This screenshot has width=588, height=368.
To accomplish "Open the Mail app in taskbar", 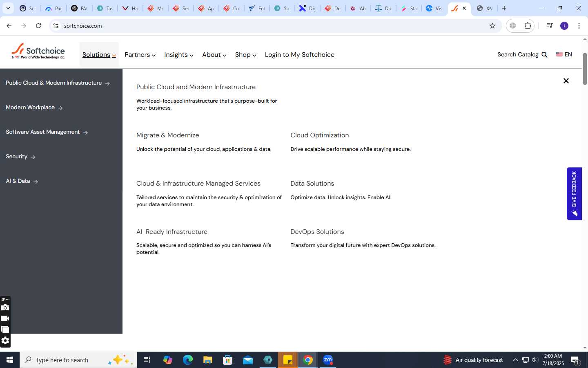I will [x=248, y=360].
